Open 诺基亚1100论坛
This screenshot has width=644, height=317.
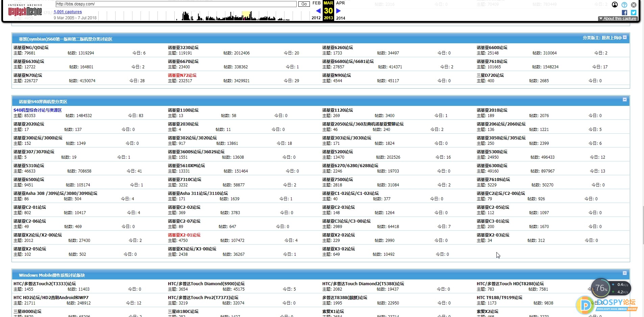coord(183,110)
